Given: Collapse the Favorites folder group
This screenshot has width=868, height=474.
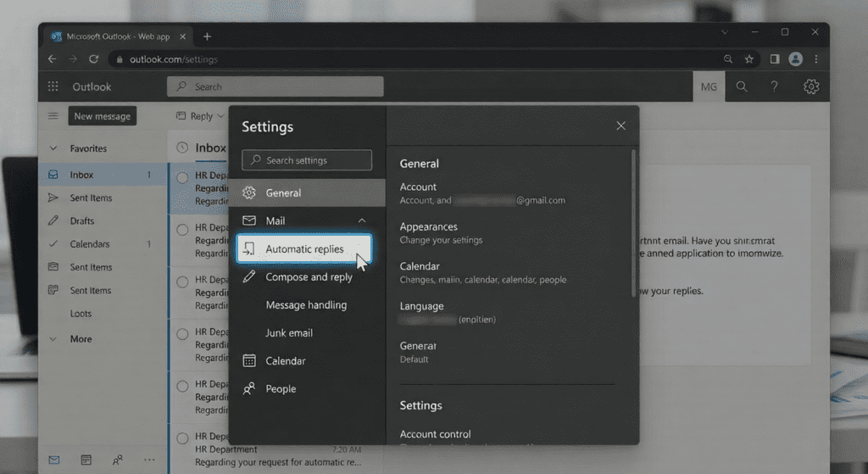Looking at the screenshot, I should [53, 148].
